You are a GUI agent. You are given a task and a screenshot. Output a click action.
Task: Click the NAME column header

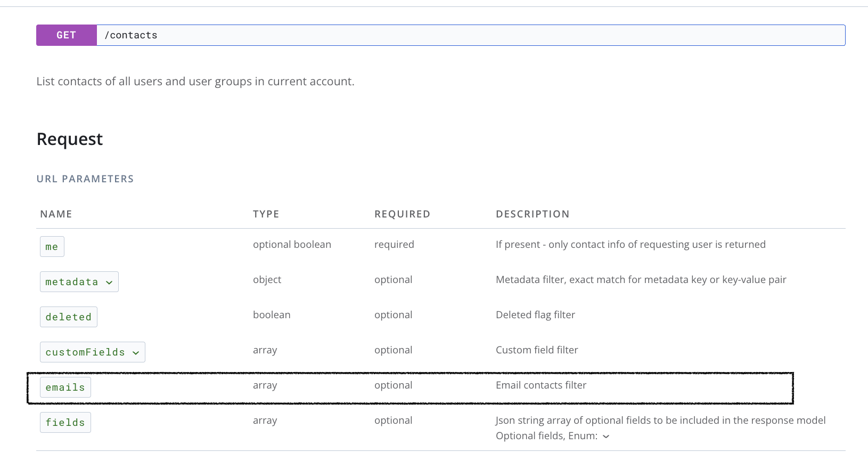pyautogui.click(x=56, y=214)
